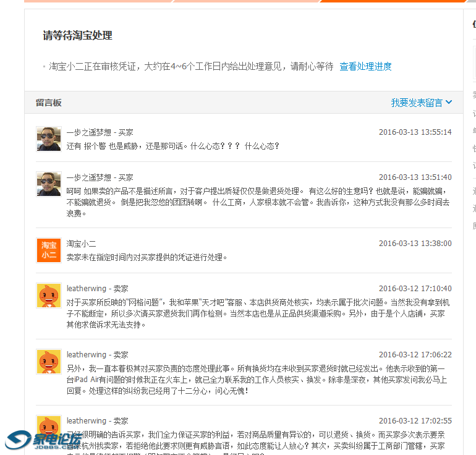Image resolution: width=476 pixels, height=455 pixels.
Task: Click the 留言板 section header
Action: tap(49, 103)
